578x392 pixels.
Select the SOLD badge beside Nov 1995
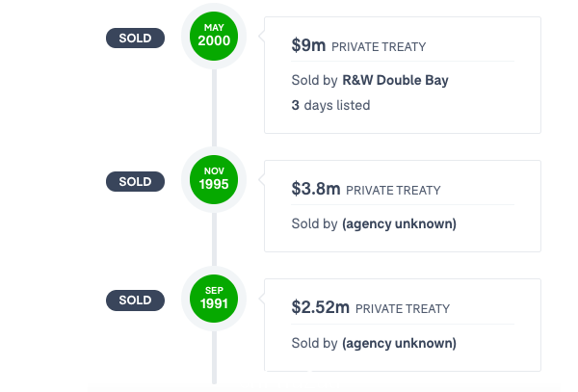coord(135,182)
